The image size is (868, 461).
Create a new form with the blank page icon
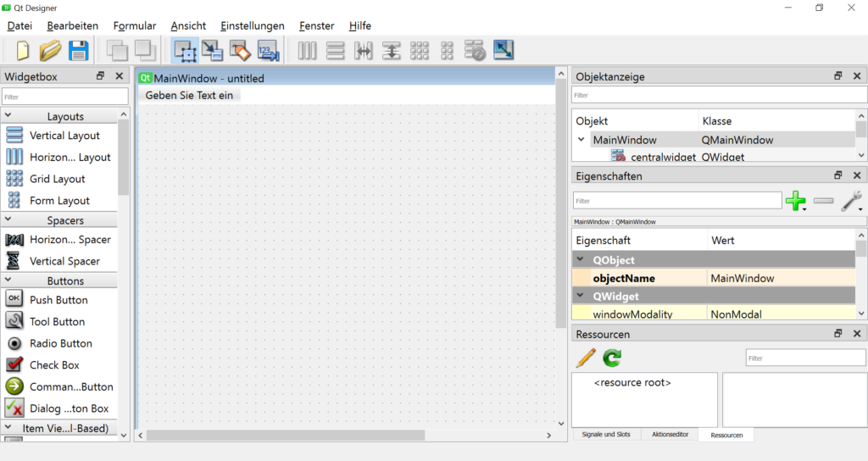[23, 50]
